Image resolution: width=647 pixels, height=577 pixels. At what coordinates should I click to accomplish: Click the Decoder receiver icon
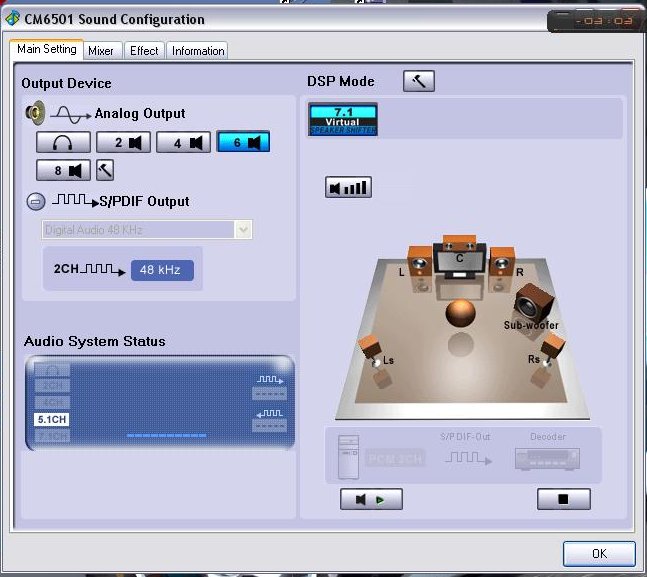point(548,459)
